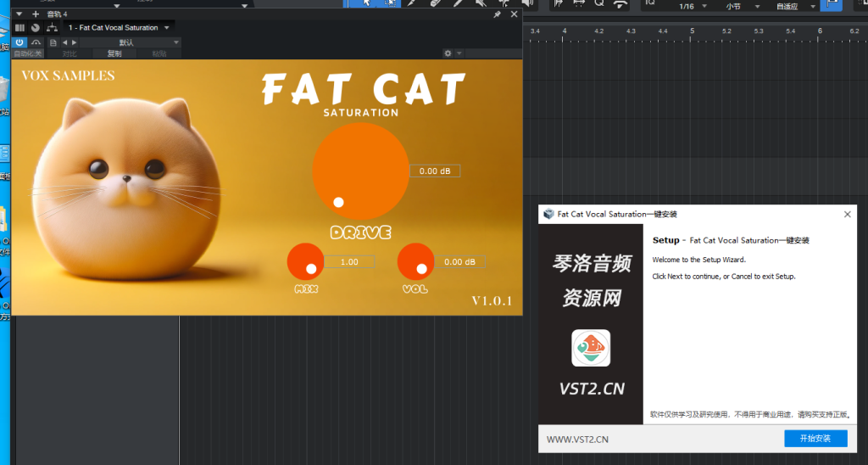
Task: Click the 对比 compare button
Action: click(x=70, y=53)
